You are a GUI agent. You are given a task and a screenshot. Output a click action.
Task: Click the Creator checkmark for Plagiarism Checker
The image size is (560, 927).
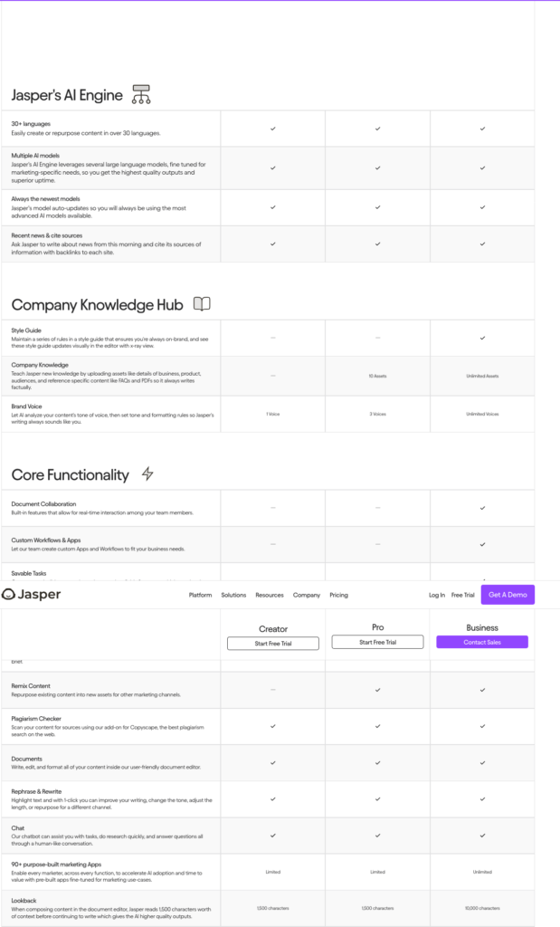coord(273,726)
